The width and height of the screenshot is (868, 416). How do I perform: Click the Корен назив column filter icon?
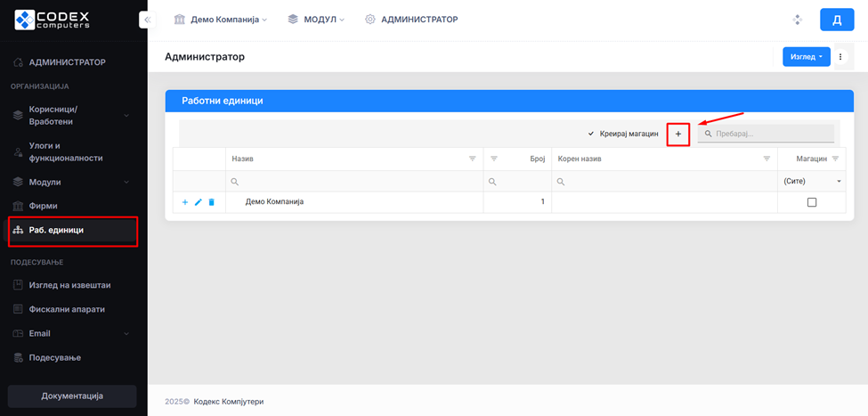coord(767,159)
